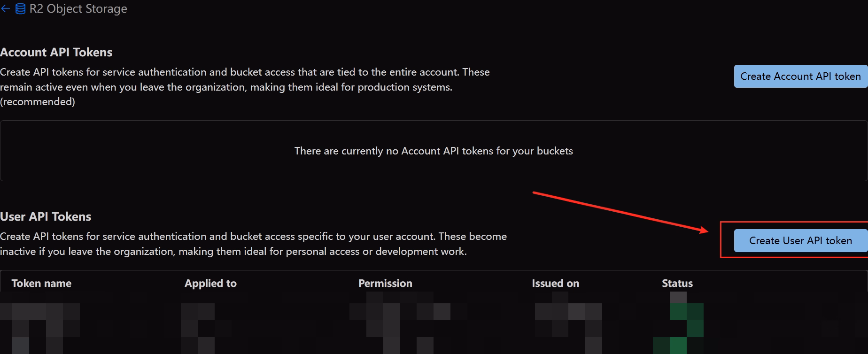Click the R2 database storage icon
This screenshot has width=868, height=354.
pos(20,9)
